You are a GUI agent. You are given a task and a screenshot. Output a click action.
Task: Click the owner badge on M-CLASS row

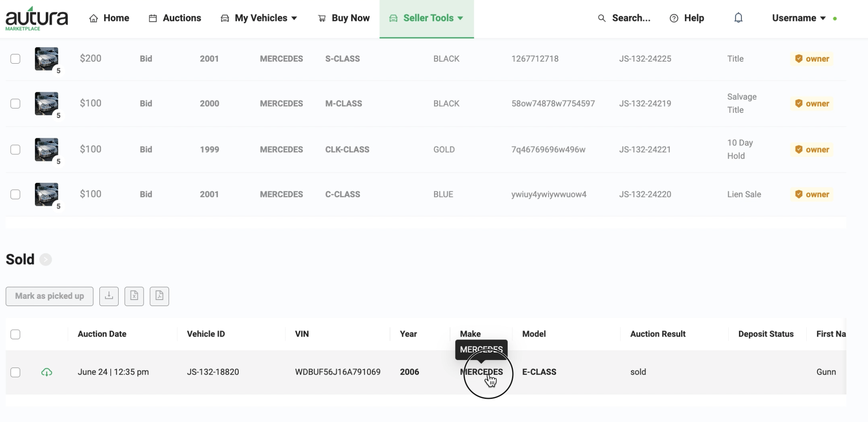(812, 104)
